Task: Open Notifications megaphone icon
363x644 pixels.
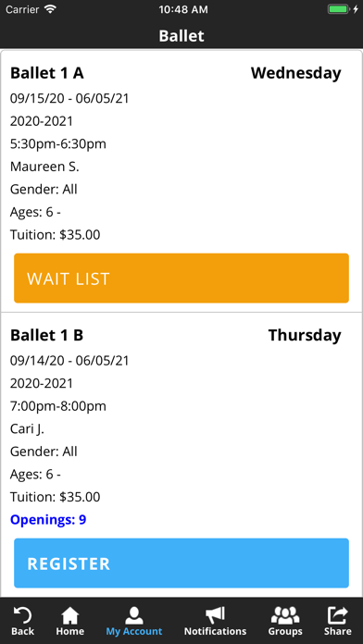Action: (215, 615)
